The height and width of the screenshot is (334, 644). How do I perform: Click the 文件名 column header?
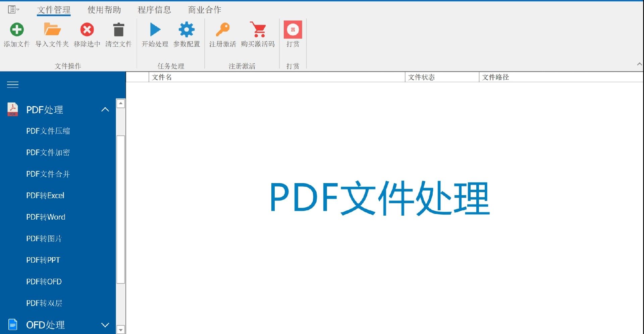point(277,77)
